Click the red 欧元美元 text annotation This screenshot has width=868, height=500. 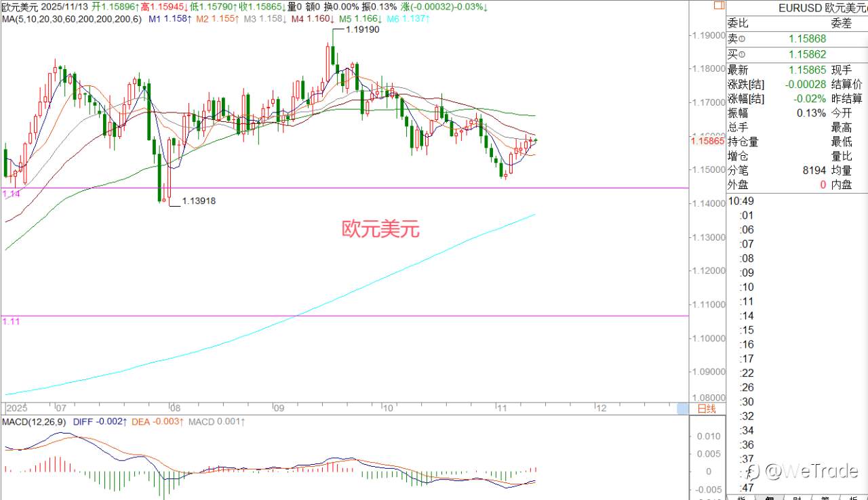(x=380, y=230)
